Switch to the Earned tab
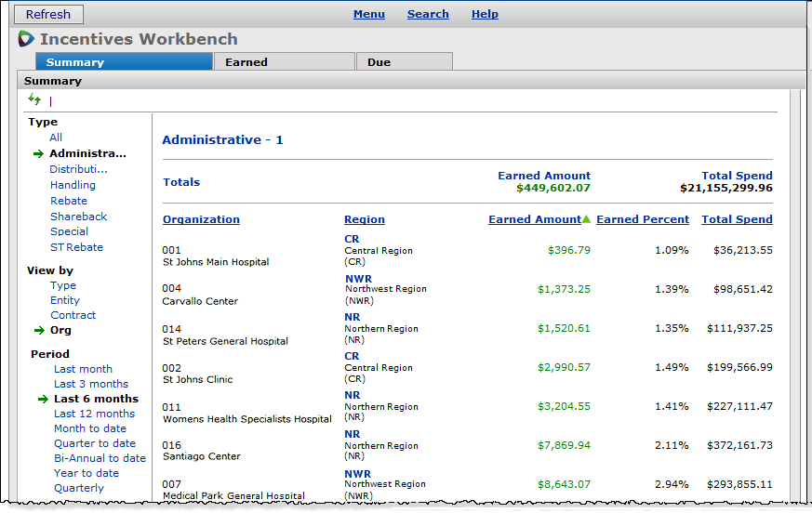 pyautogui.click(x=246, y=62)
